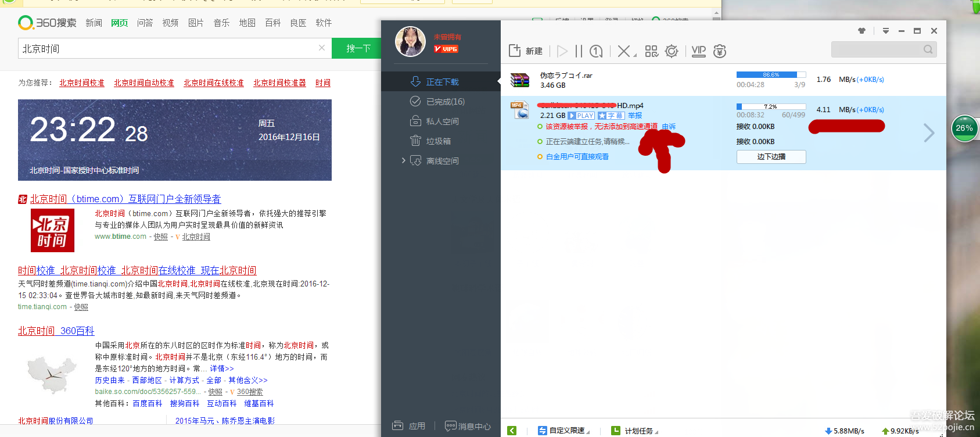This screenshot has width=980, height=437.
Task: Start download with the play toolbar icon
Action: 562,51
